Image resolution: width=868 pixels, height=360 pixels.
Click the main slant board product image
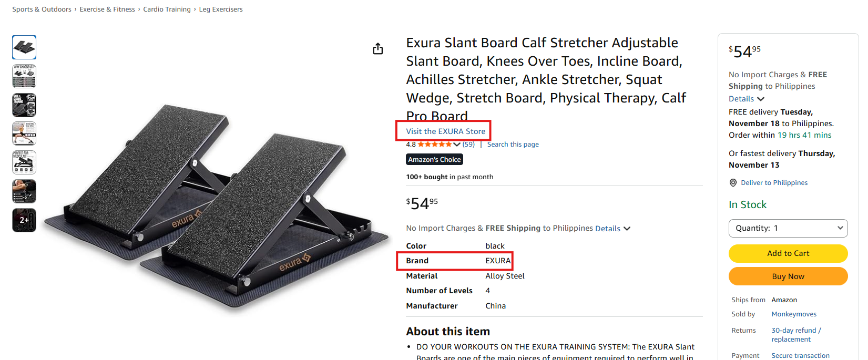[216, 205]
